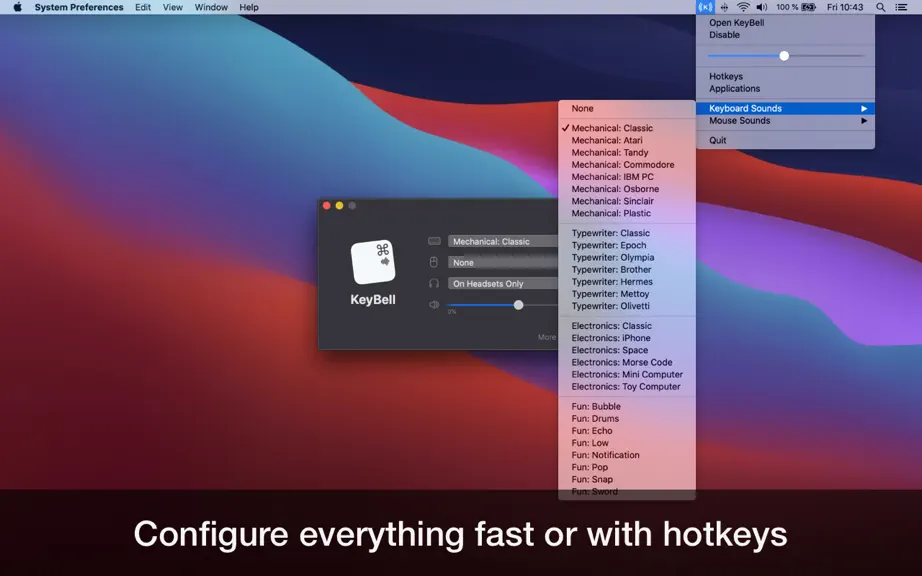
Task: Click the volume icon in the menu bar
Action: (762, 7)
